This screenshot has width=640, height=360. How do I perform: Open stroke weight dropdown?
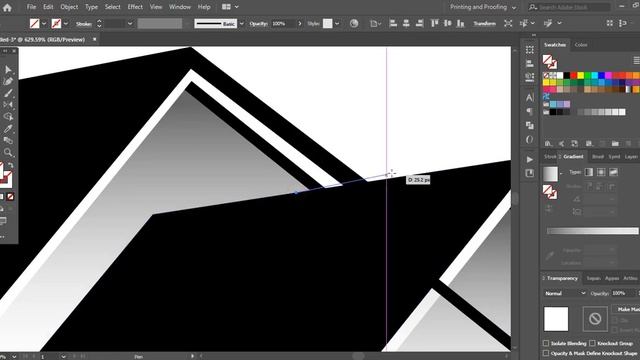click(130, 24)
